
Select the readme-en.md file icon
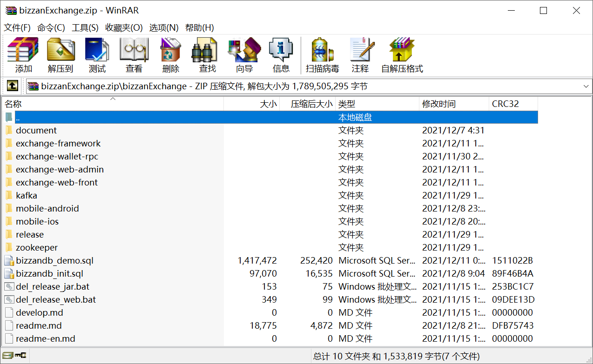click(9, 338)
